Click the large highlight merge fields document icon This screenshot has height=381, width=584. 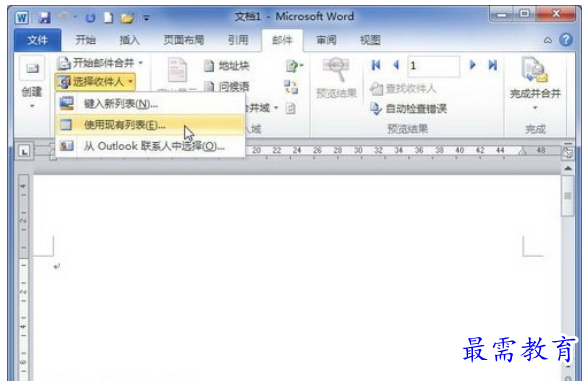[x=177, y=70]
